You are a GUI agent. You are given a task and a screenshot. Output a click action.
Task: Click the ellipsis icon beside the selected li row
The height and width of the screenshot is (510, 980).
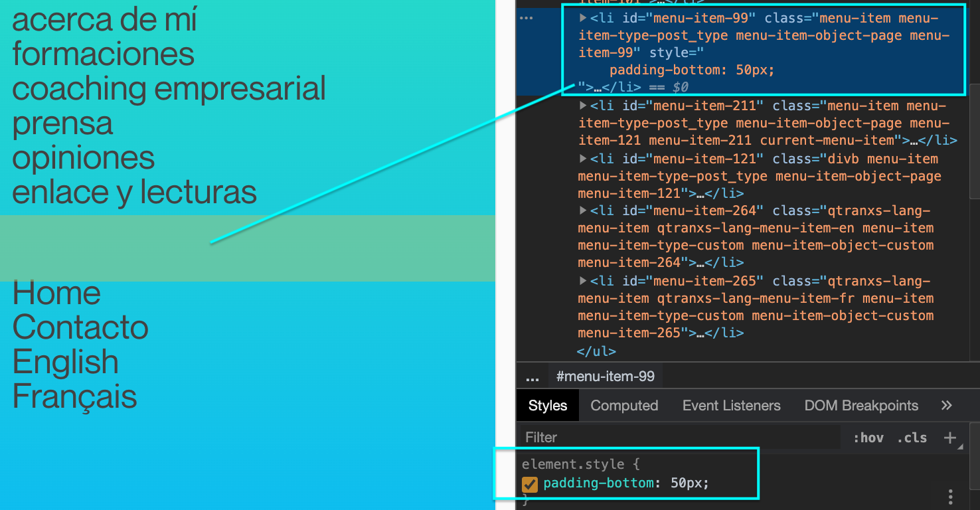[x=527, y=19]
